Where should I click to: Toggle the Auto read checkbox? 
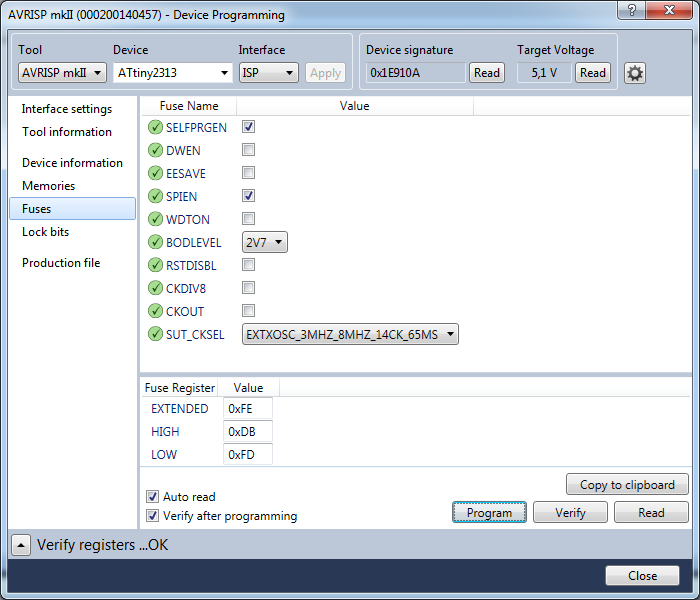pyautogui.click(x=153, y=496)
